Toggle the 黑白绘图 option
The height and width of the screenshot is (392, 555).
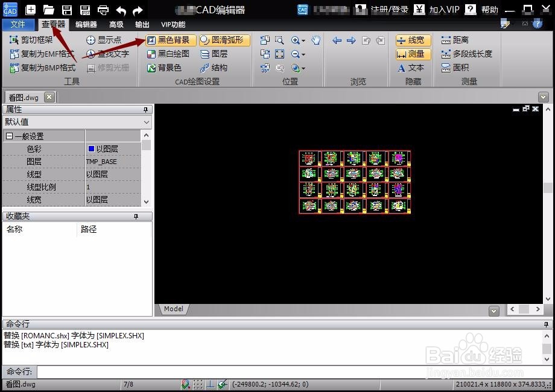[x=168, y=54]
